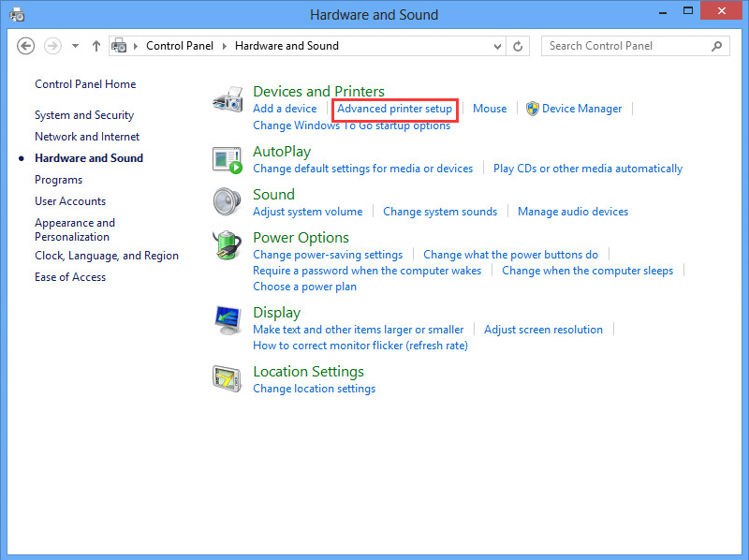Click the search magnifier icon
This screenshot has width=749, height=560.
(716, 46)
